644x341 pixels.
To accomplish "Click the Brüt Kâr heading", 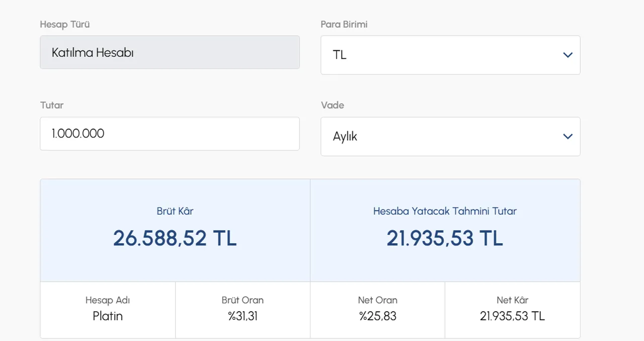I will point(175,211).
